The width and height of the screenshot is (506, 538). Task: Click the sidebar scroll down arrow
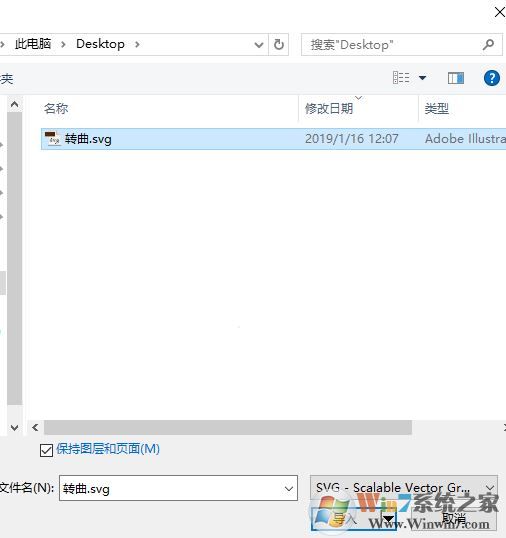pos(14,428)
